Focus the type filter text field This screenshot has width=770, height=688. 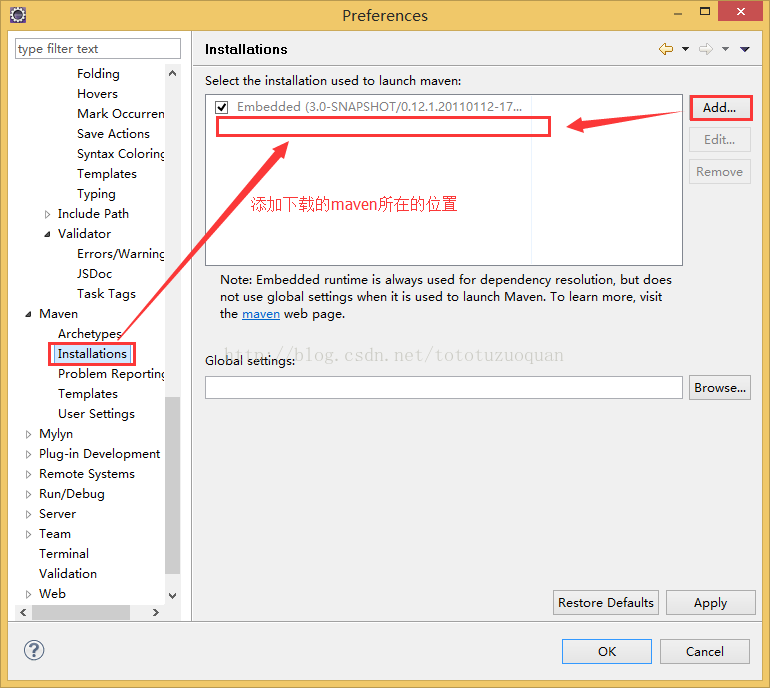click(98, 49)
